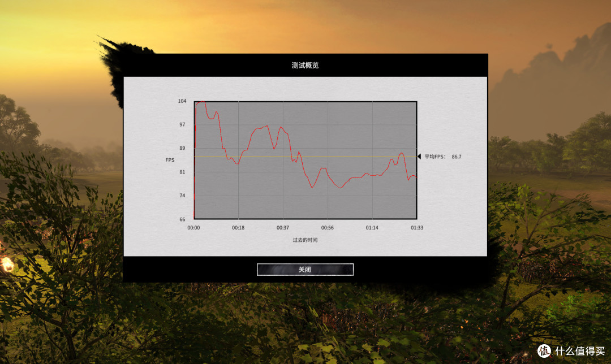The width and height of the screenshot is (611, 364).
Task: Click the 关闭 button
Action: coord(305,270)
